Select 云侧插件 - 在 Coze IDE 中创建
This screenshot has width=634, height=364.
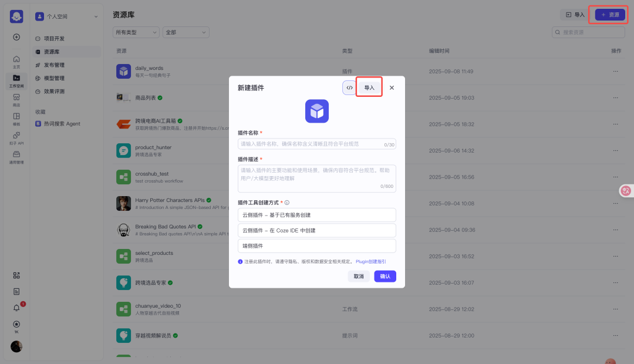pyautogui.click(x=316, y=230)
